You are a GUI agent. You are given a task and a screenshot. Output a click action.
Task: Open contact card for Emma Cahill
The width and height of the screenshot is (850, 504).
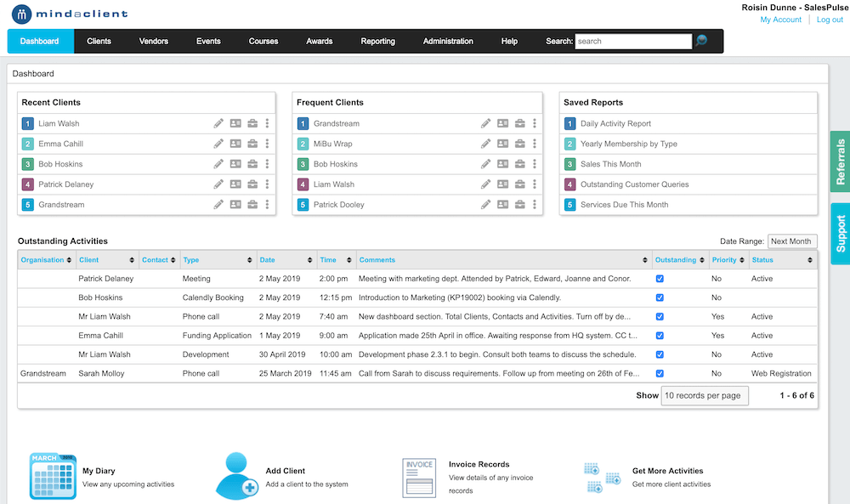(x=235, y=144)
